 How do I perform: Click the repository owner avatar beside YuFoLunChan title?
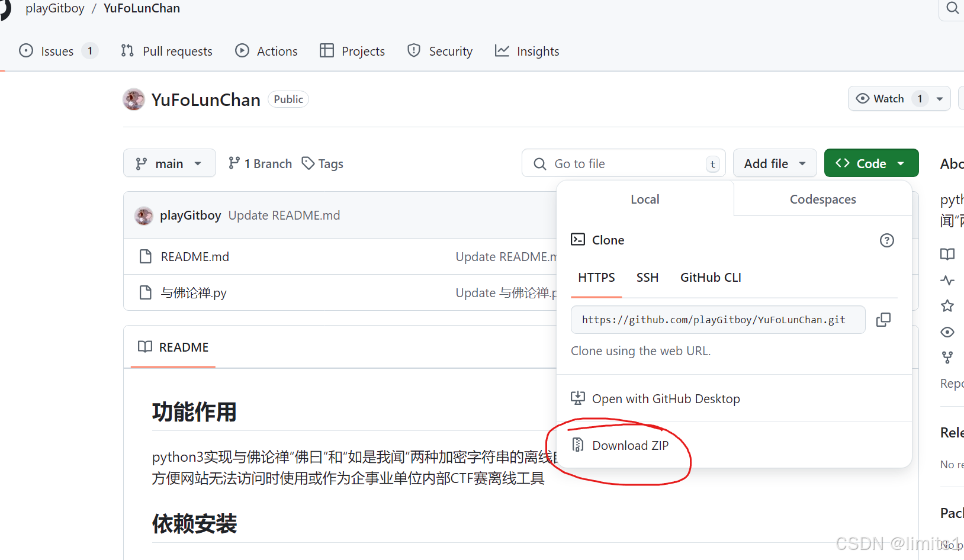point(134,99)
